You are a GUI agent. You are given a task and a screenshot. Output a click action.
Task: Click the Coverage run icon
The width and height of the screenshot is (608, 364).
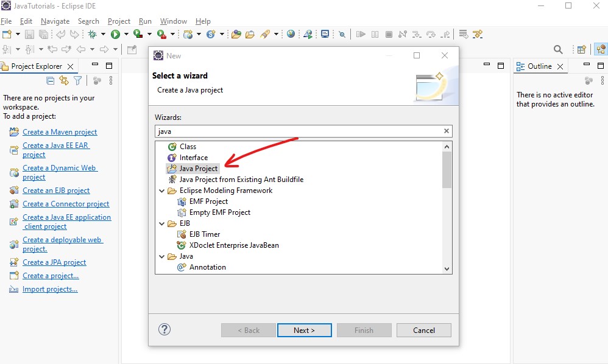[138, 34]
